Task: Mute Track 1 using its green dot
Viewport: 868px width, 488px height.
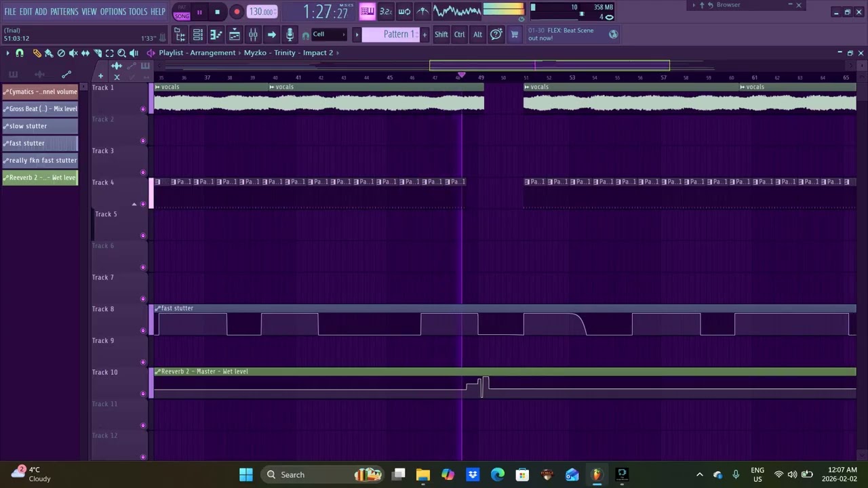Action: pyautogui.click(x=142, y=109)
